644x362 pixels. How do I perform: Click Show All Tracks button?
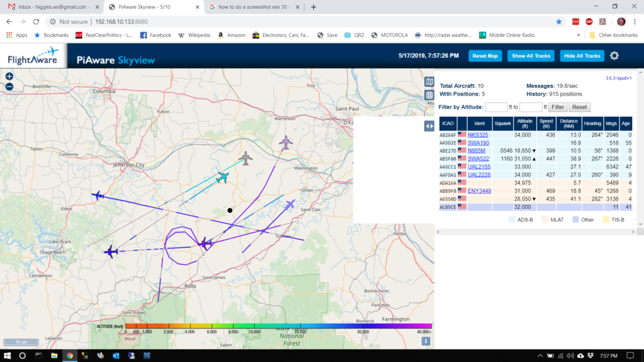pyautogui.click(x=531, y=56)
